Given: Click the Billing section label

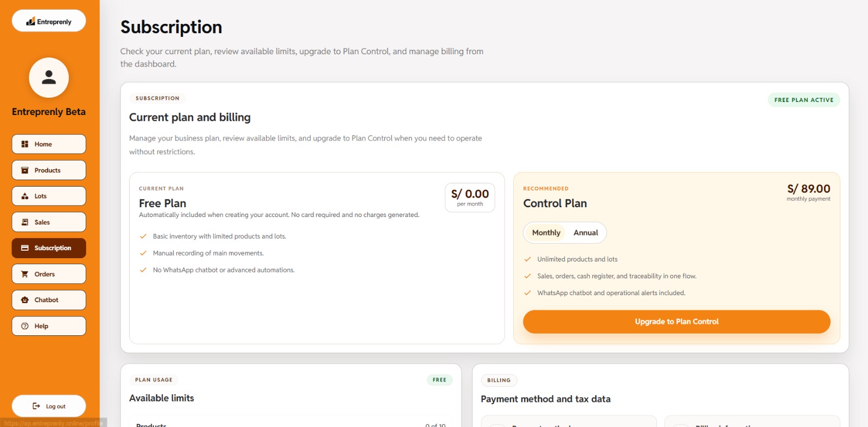Looking at the screenshot, I should coord(499,380).
